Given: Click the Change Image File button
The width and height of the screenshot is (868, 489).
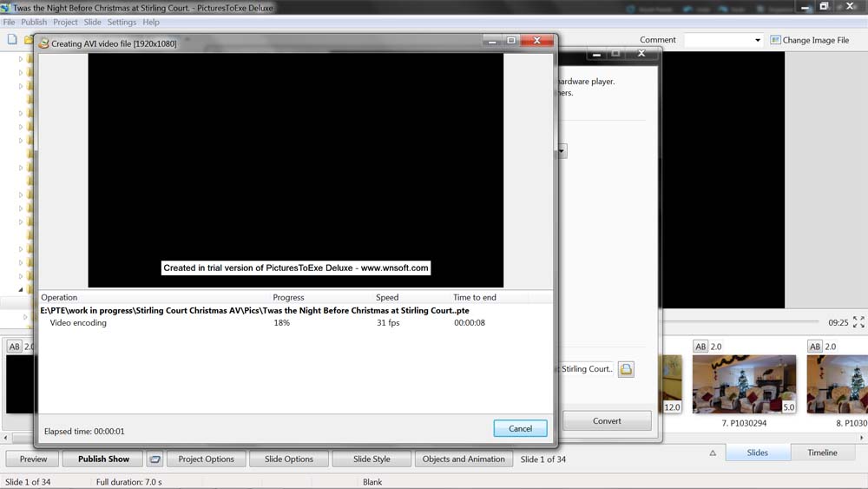Looking at the screenshot, I should click(x=809, y=40).
